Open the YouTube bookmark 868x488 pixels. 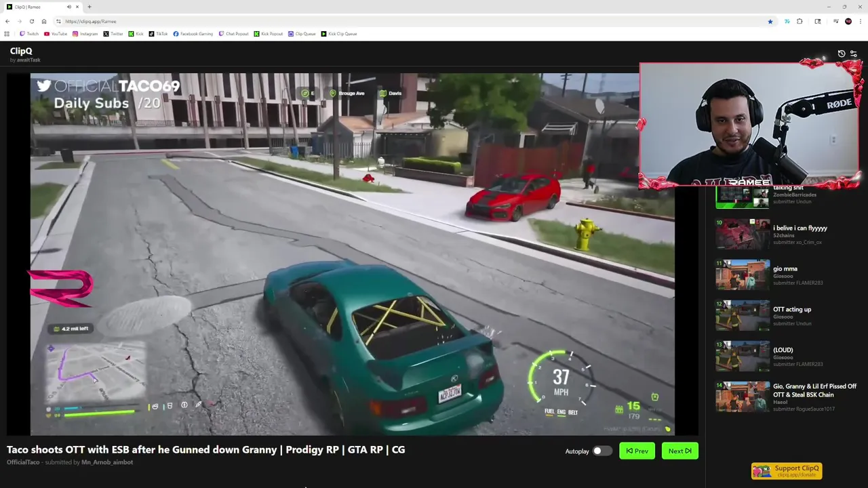56,34
